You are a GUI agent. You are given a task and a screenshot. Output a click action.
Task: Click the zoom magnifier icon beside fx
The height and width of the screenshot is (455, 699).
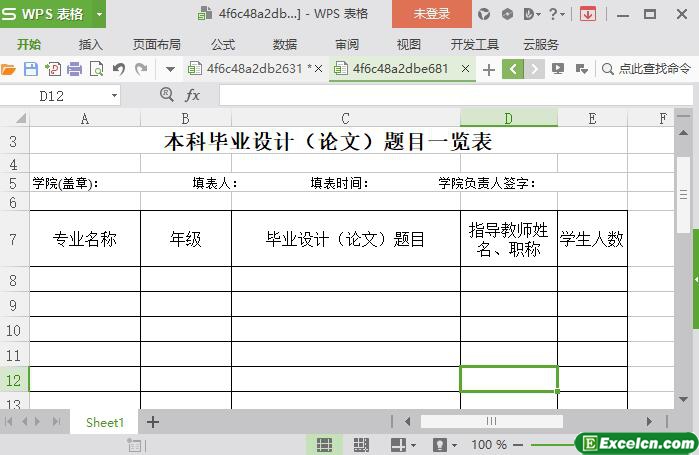(x=167, y=94)
